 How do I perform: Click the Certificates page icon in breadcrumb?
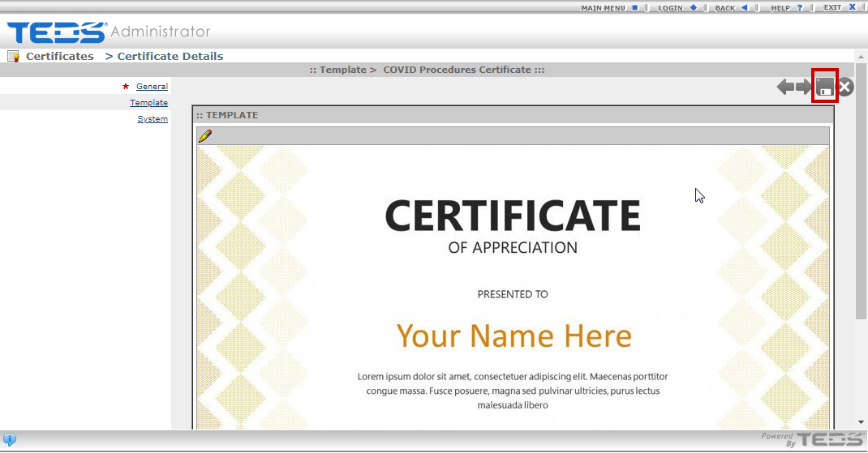pyautogui.click(x=13, y=56)
